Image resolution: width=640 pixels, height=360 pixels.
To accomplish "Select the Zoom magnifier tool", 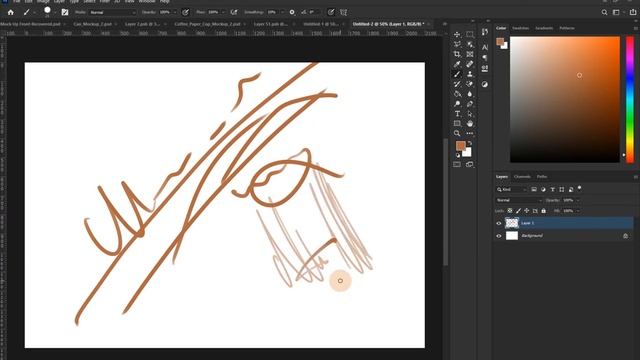I will coord(457,133).
